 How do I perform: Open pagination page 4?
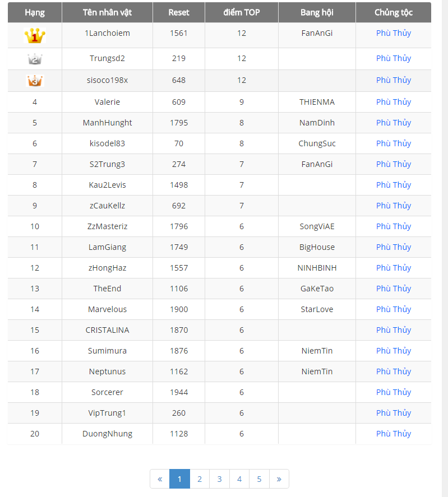239,479
